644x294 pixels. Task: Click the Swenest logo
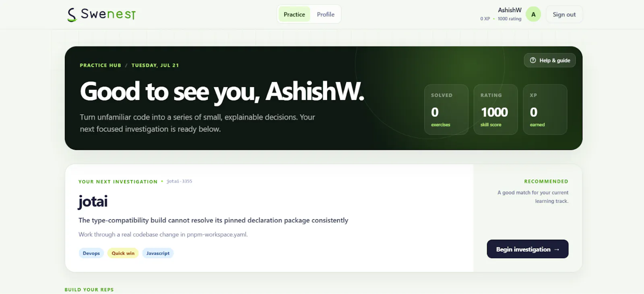click(x=101, y=14)
